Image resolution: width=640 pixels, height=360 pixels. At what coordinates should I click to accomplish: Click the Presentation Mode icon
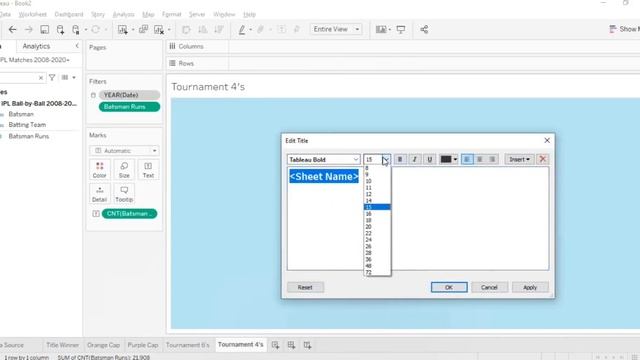401,29
